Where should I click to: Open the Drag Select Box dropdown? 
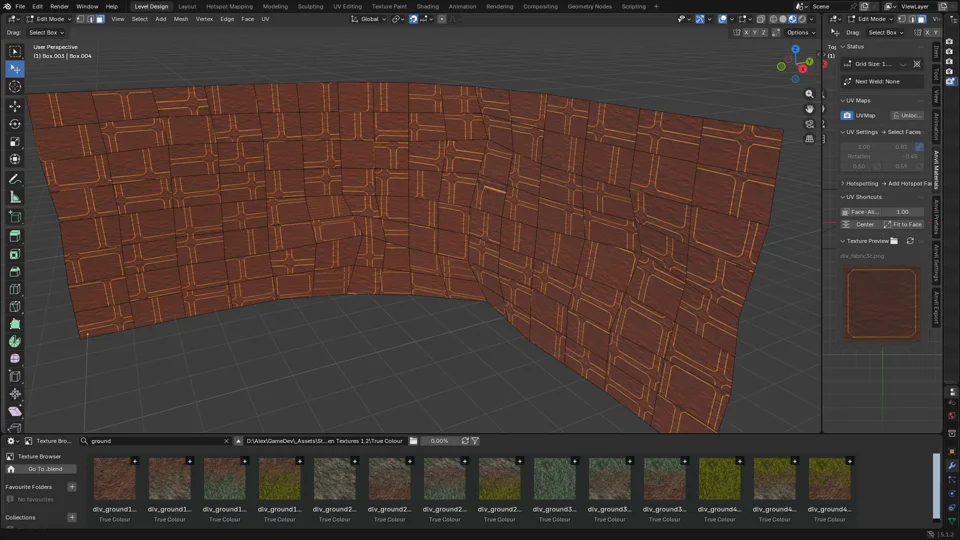[46, 32]
